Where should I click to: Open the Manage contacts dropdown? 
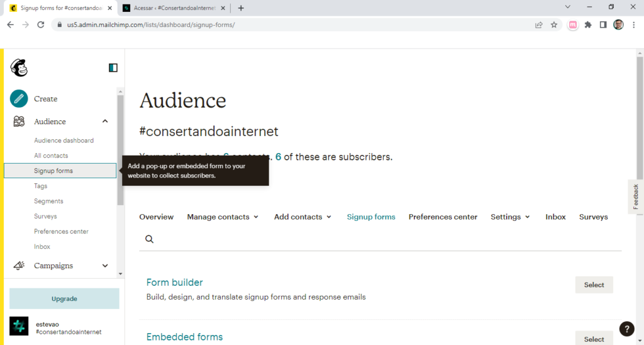point(223,217)
